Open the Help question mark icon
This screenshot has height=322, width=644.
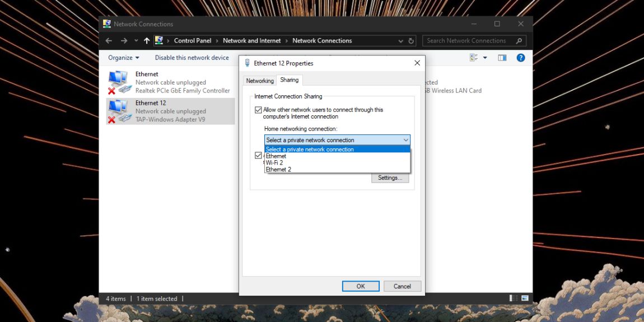tap(520, 58)
